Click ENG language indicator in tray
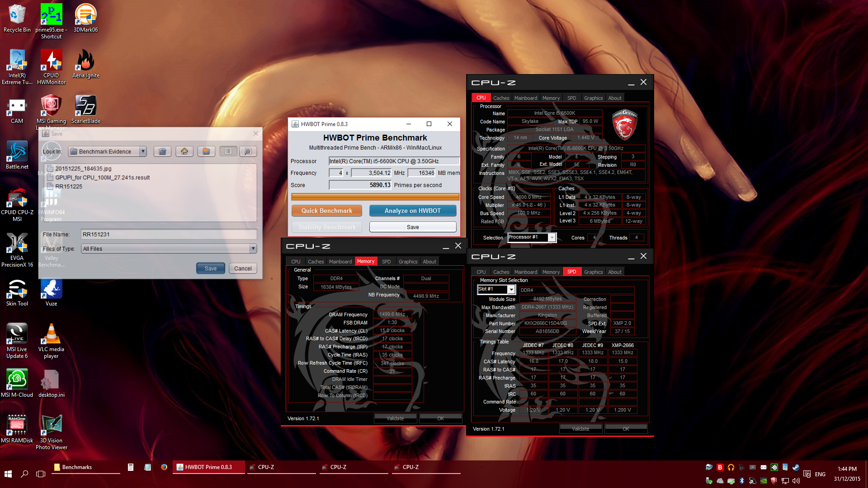The width and height of the screenshot is (868, 488). pos(820,474)
